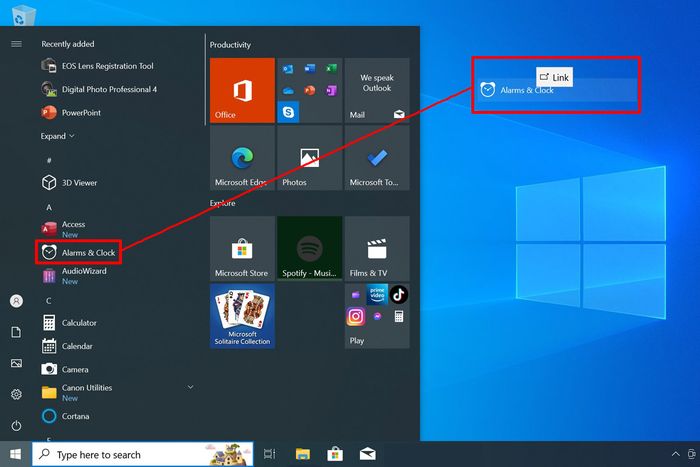Open Alarms & Clock in app list

click(79, 253)
